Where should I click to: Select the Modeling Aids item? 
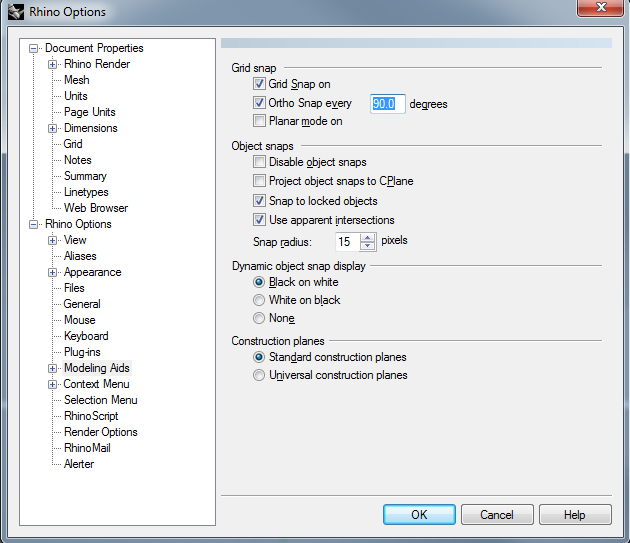(x=96, y=368)
